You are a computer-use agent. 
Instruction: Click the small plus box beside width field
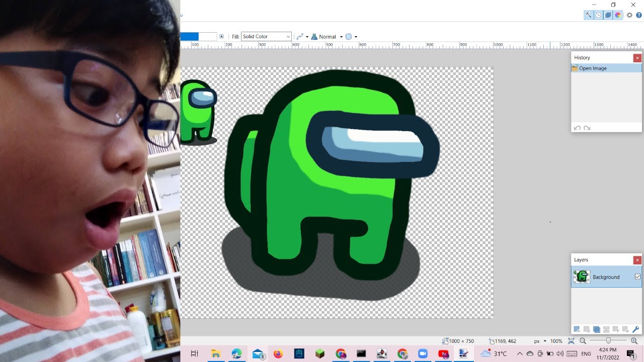221,37
